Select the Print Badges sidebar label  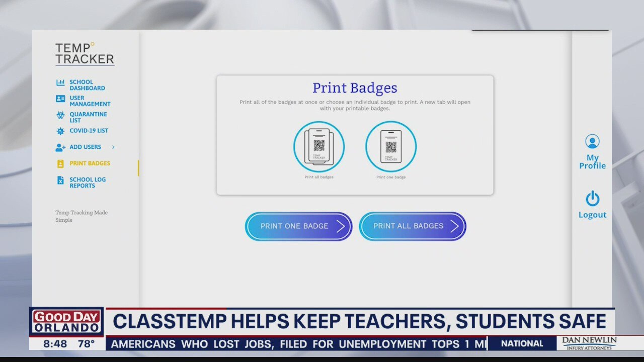click(90, 163)
